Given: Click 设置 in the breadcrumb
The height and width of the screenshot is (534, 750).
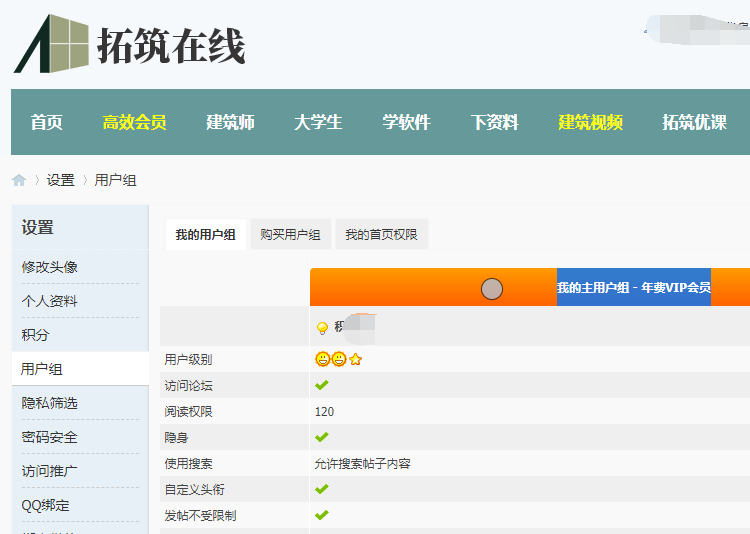Looking at the screenshot, I should pos(61,180).
